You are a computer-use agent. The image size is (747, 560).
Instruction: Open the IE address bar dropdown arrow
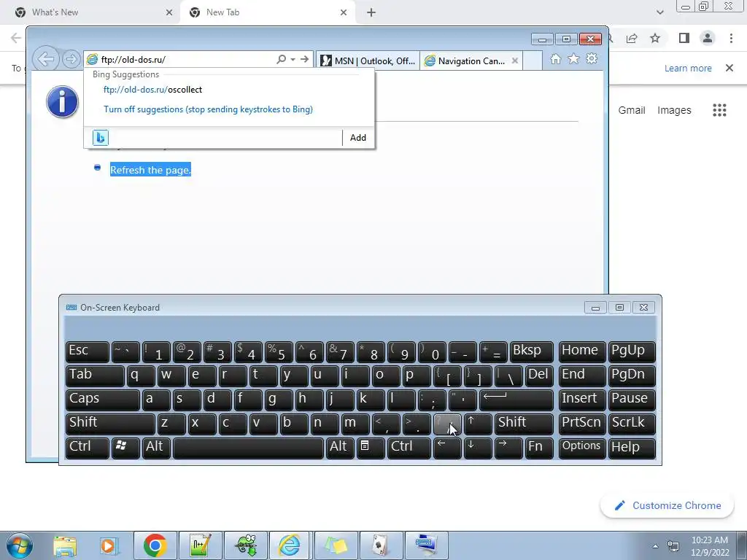click(293, 60)
